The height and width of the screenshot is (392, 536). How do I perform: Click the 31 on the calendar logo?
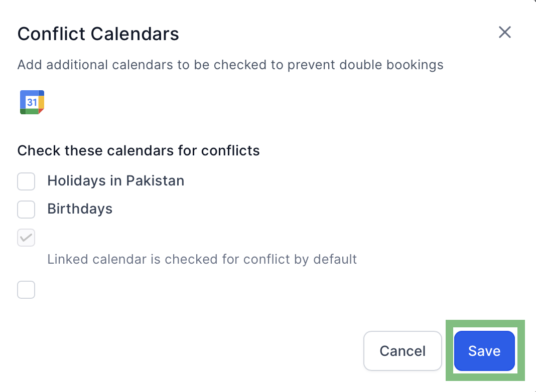32,102
